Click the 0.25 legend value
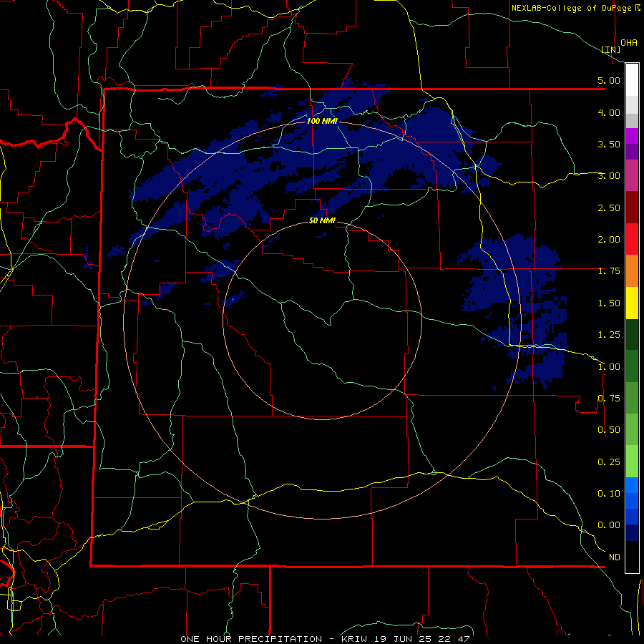Viewport: 644px width, 644px height. pos(609,462)
